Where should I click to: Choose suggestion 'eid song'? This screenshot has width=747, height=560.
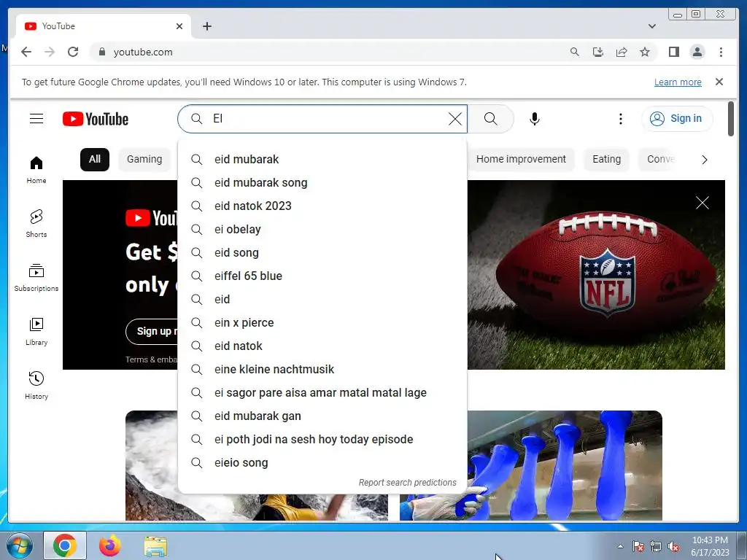point(322,252)
